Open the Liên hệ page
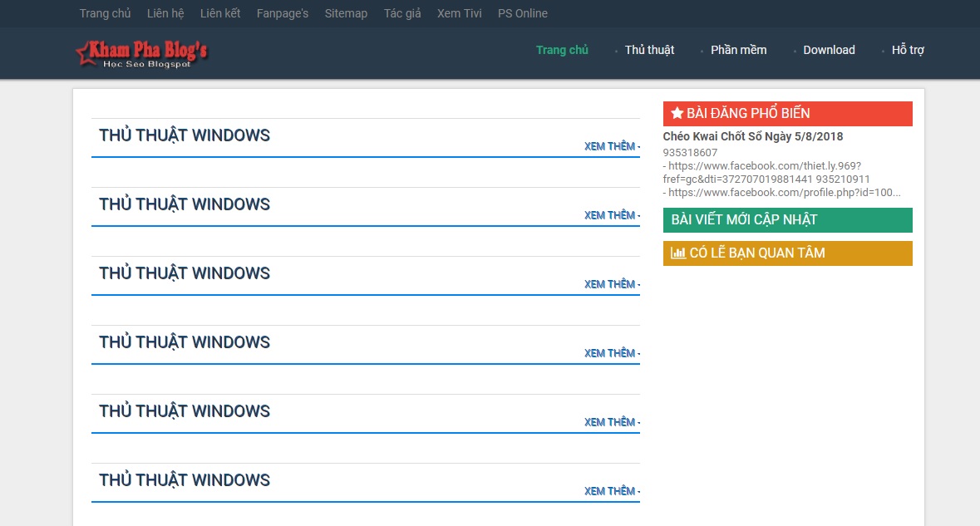 coord(165,13)
